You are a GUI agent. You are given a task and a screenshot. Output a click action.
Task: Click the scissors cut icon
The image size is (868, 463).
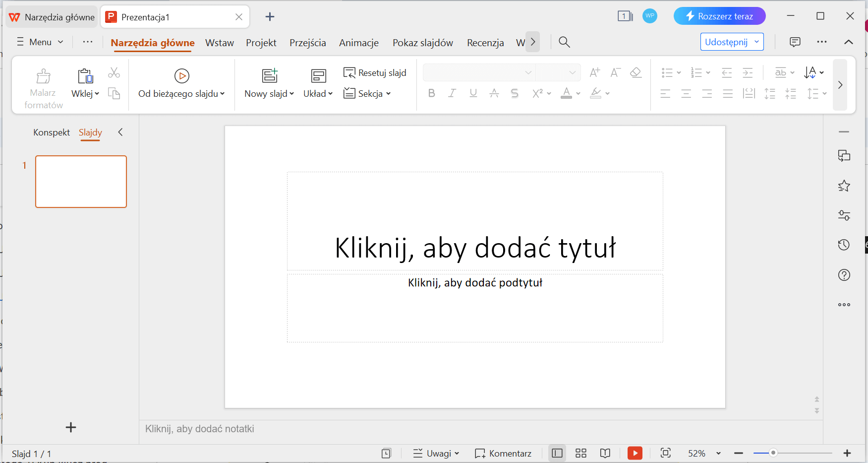point(114,73)
